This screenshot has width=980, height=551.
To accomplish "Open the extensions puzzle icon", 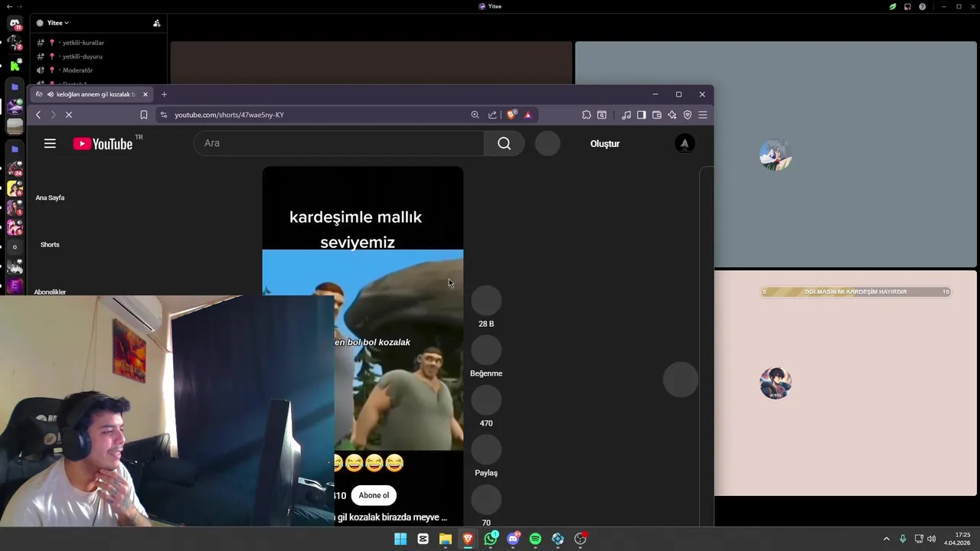I will [586, 115].
